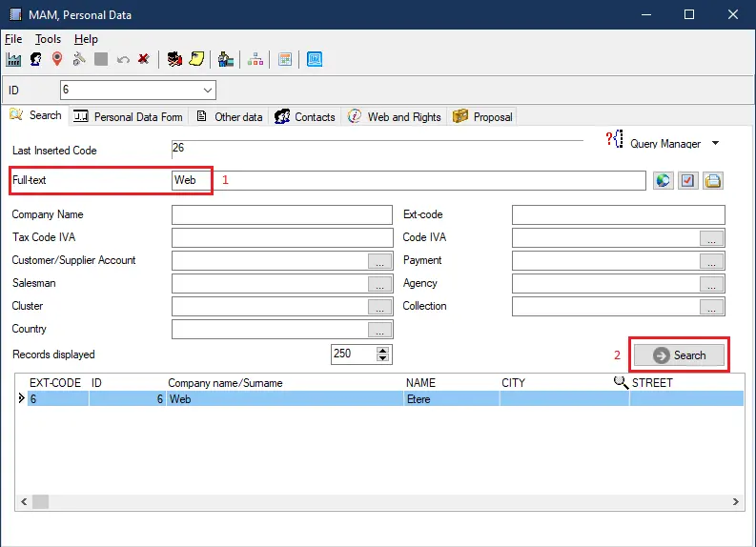Click the red X delete icon in toolbar

point(143,59)
